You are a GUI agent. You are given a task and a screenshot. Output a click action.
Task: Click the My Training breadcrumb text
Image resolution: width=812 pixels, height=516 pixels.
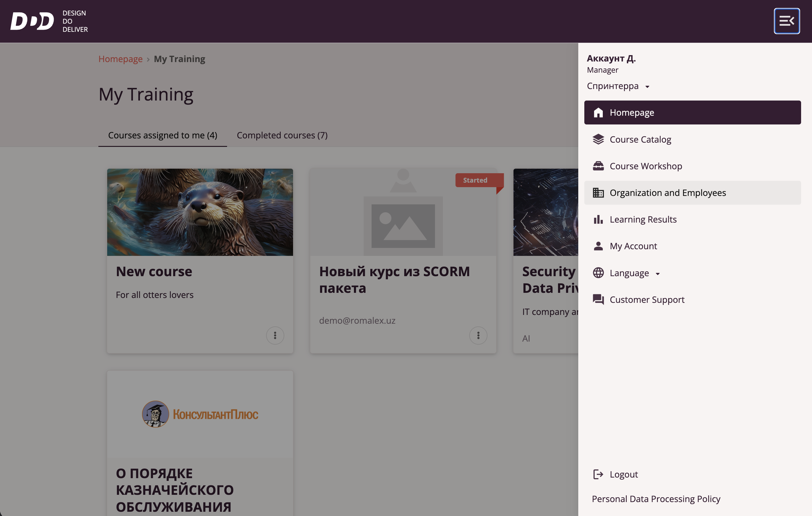(180, 59)
